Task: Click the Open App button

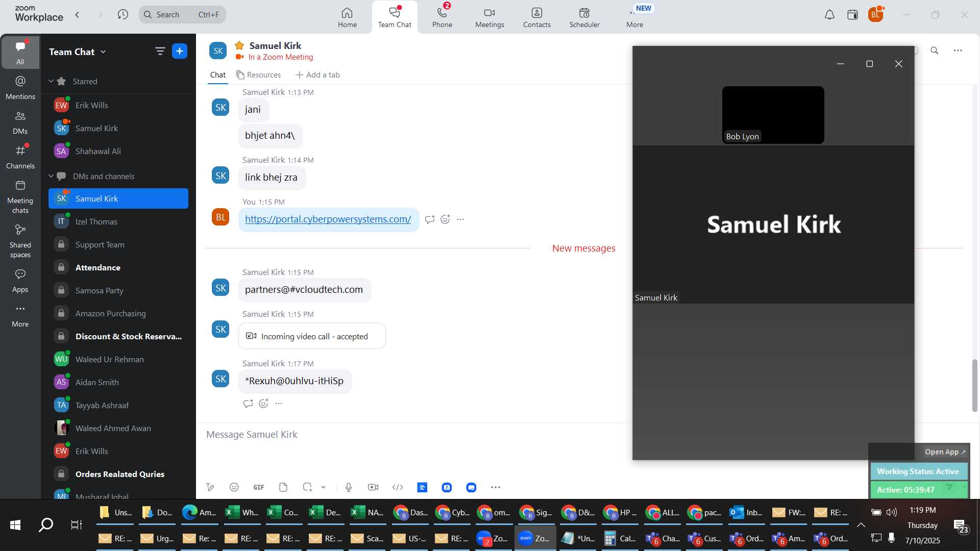Action: pos(945,452)
